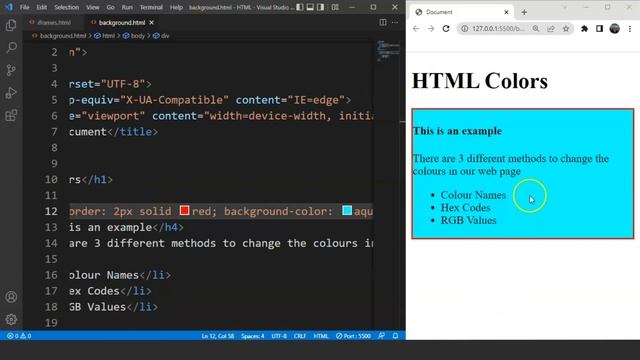
Task: Open the aqua color swatch picker
Action: [347, 210]
